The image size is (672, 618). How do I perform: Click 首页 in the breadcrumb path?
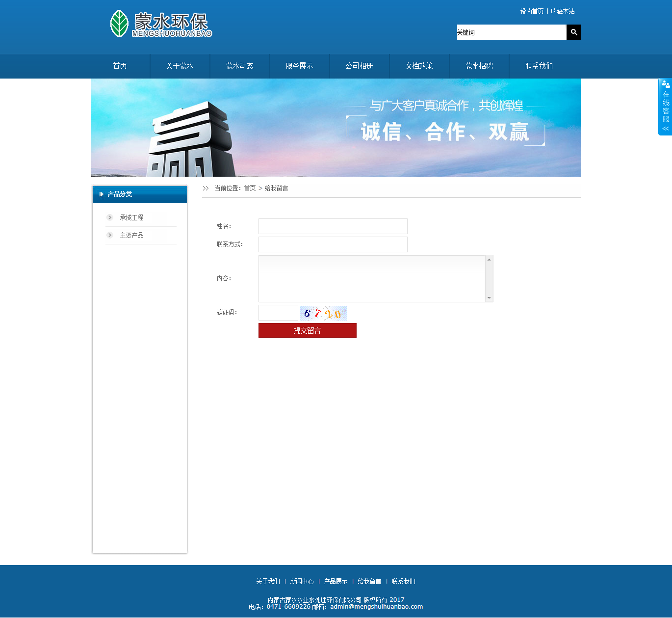coord(250,188)
